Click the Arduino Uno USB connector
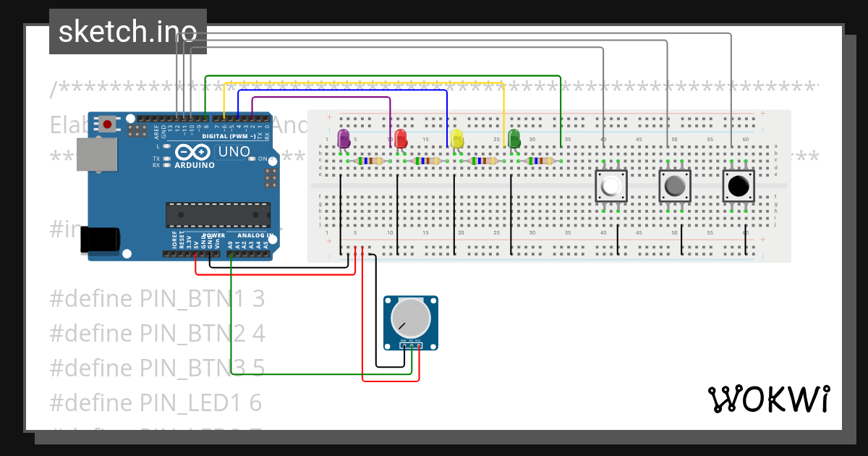 [96, 154]
